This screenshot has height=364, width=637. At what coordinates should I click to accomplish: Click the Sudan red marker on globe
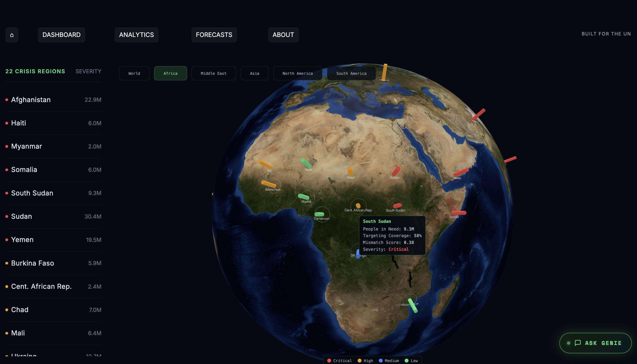pyautogui.click(x=396, y=172)
